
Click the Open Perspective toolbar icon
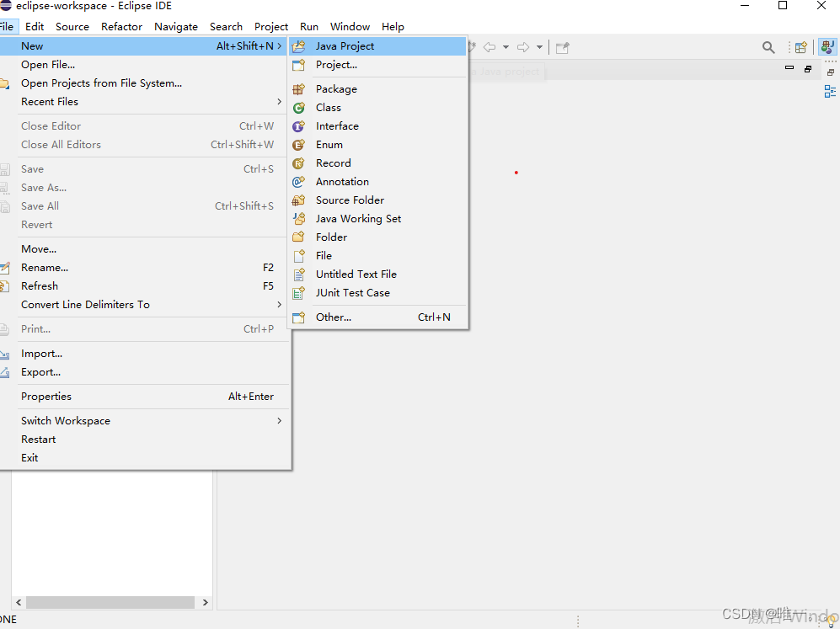pos(801,48)
